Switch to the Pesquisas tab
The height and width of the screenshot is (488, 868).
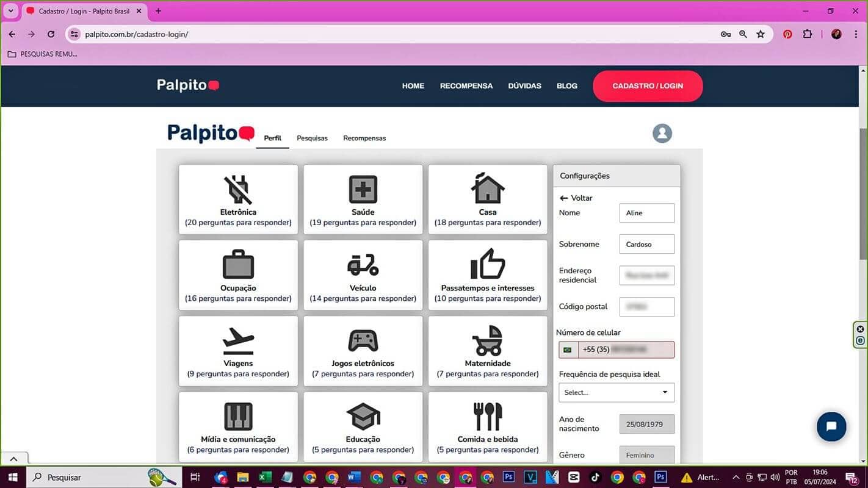pyautogui.click(x=312, y=138)
